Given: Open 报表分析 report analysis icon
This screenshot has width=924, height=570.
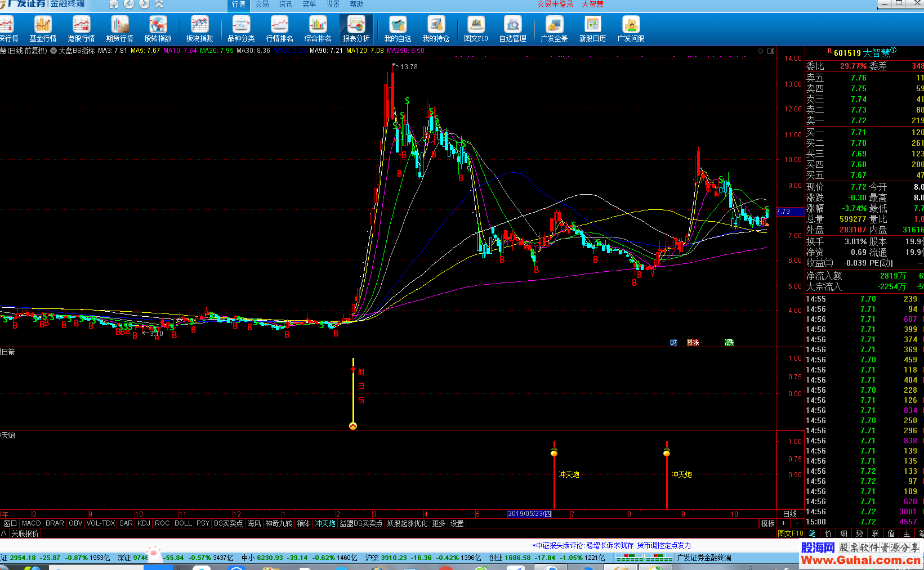Looking at the screenshot, I should coord(356,29).
